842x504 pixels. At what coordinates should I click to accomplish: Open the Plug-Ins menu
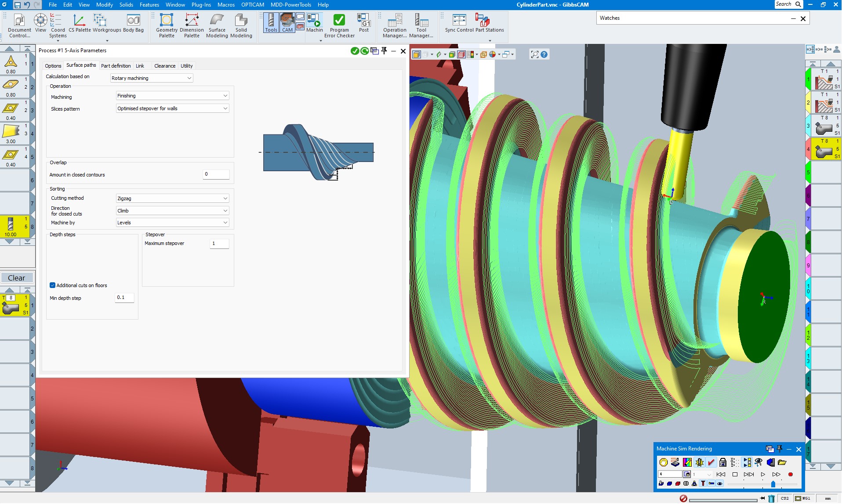pos(201,5)
